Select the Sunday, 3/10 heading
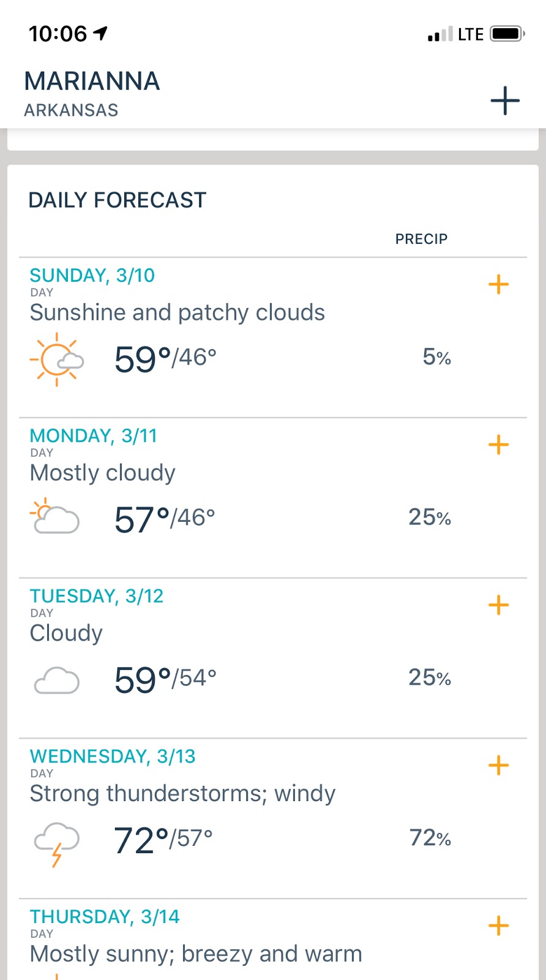546x980 pixels. [92, 276]
